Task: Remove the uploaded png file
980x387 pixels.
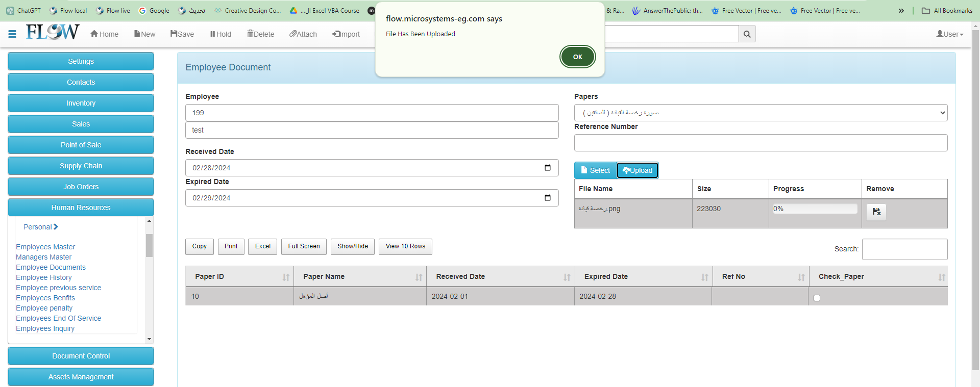Action: [876, 212]
